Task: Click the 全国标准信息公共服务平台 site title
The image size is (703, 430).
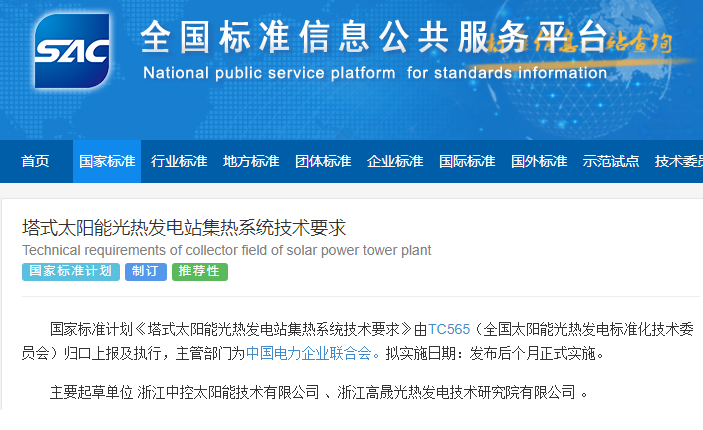Action: click(372, 37)
